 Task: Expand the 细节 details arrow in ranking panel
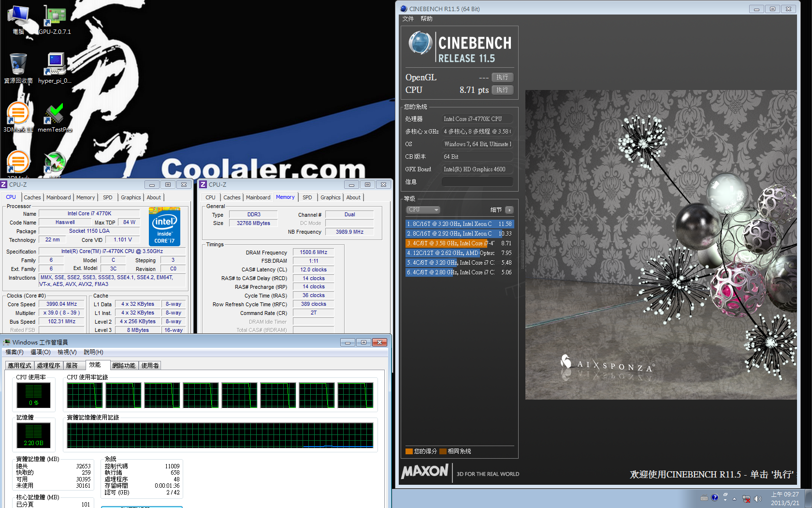(509, 210)
